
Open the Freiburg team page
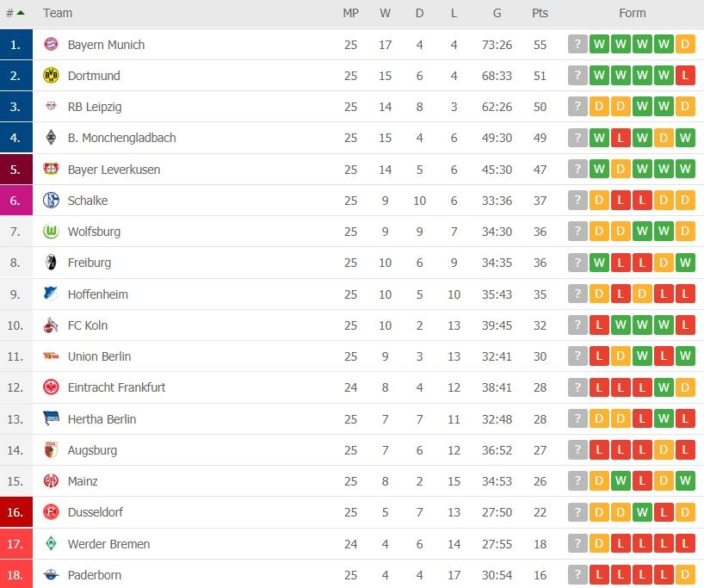pyautogui.click(x=91, y=263)
